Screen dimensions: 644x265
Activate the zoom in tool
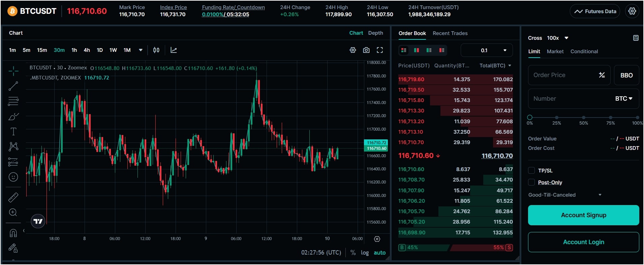[x=13, y=212]
